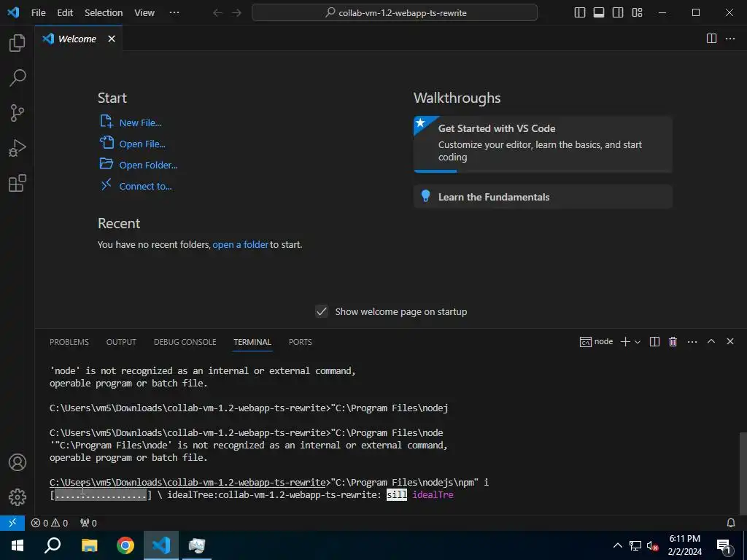Open the Edit menu
747x560 pixels.
[x=65, y=13]
